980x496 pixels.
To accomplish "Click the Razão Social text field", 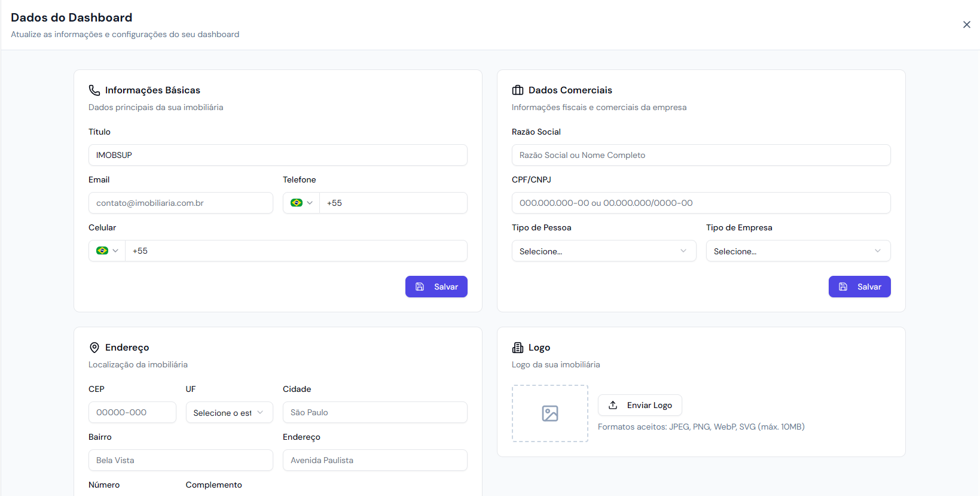I will click(x=701, y=155).
